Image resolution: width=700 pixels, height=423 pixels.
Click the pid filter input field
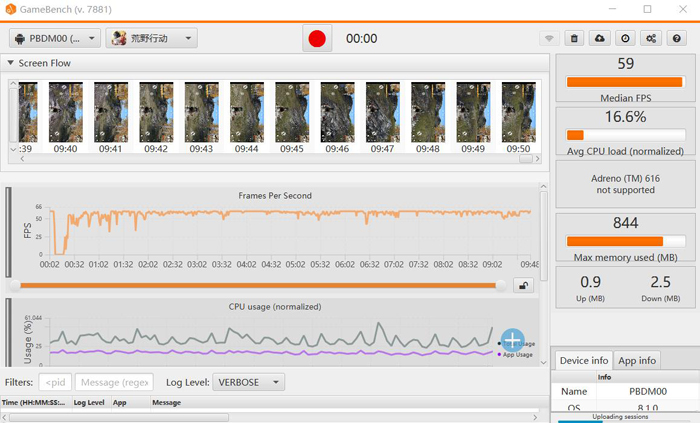click(x=55, y=382)
